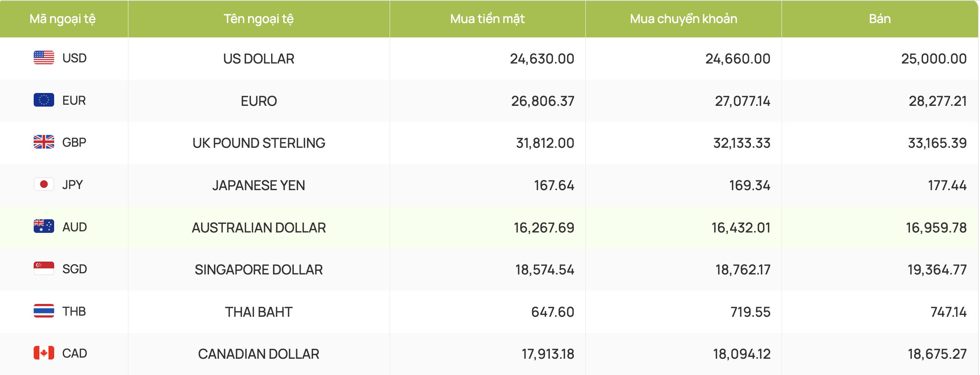Click the Mua tiền mặt column header
The image size is (980, 375).
[487, 19]
